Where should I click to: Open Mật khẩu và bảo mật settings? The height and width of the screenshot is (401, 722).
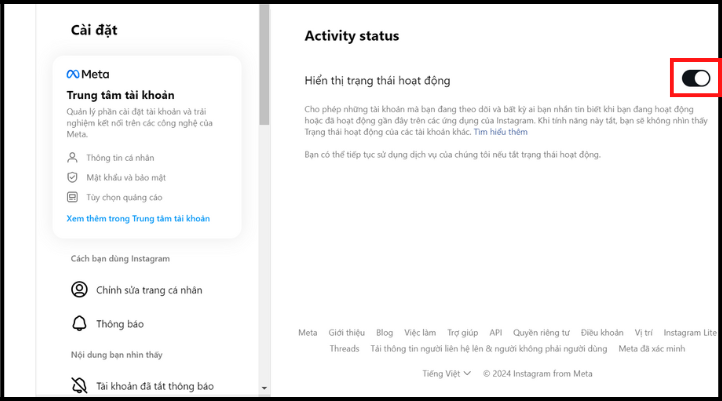point(126,178)
